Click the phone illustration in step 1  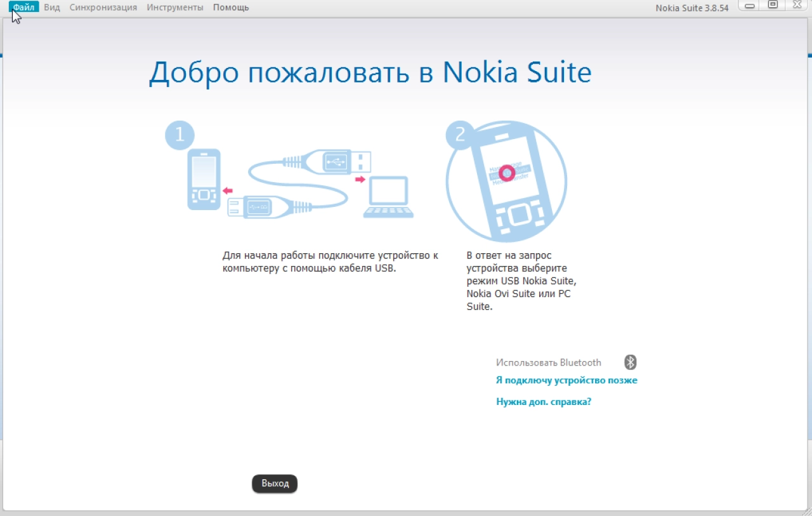click(204, 180)
